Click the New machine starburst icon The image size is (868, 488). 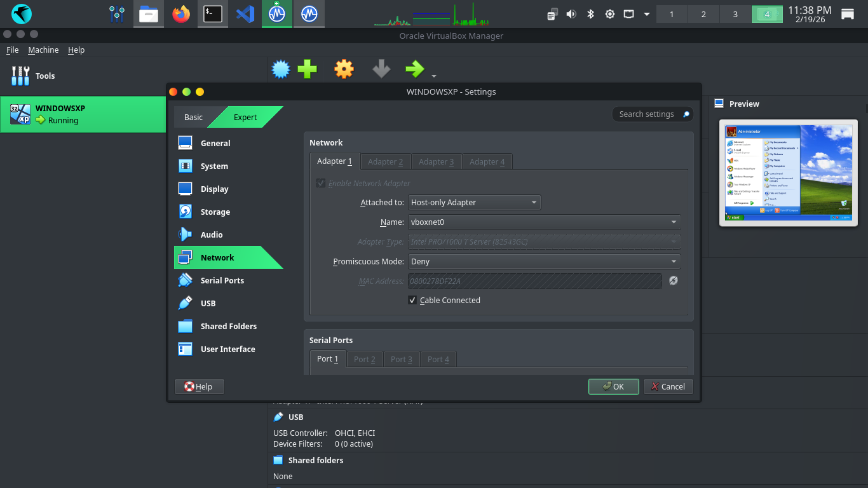click(280, 69)
